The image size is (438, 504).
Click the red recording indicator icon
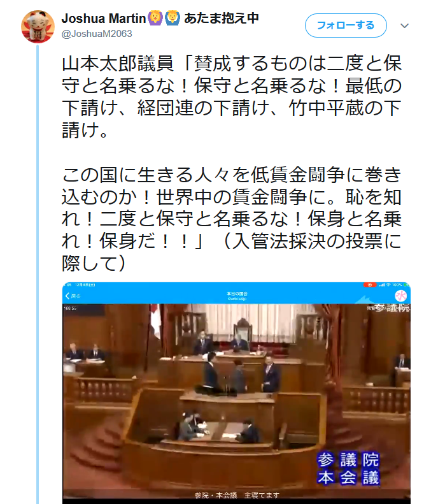pos(370,285)
